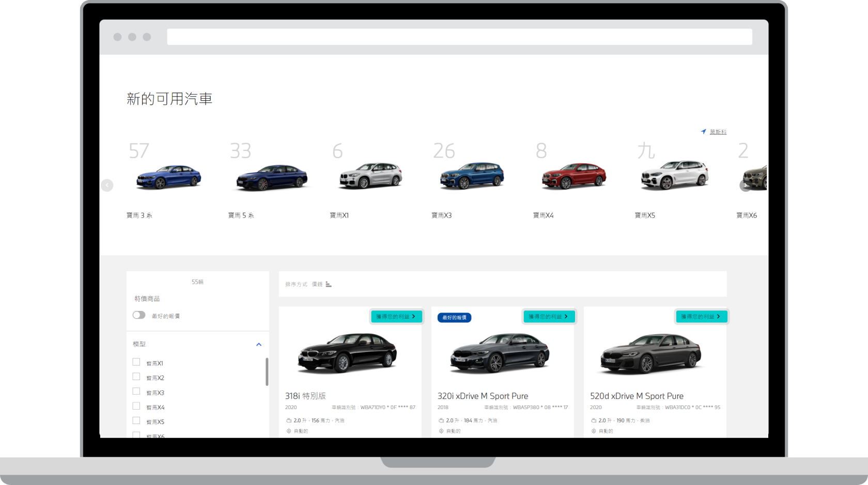The image size is (868, 485).
Task: Enable the 最好的報價 toggle switch
Action: click(x=139, y=315)
